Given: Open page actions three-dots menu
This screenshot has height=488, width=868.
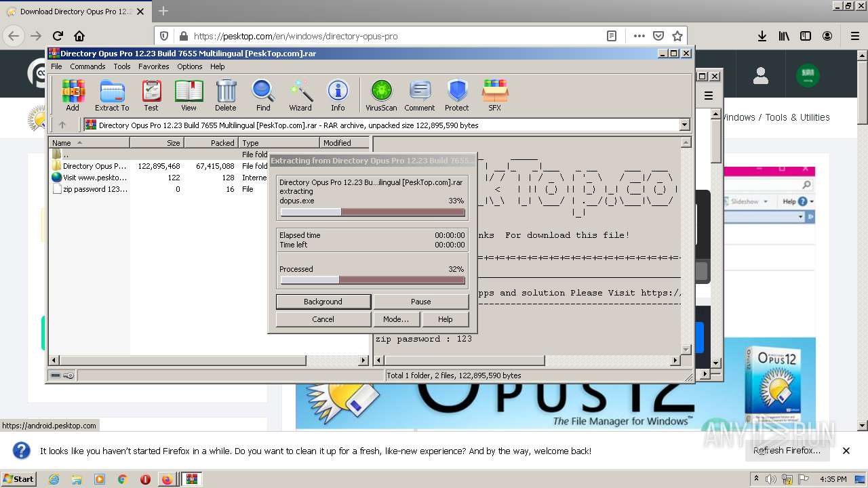Looking at the screenshot, I should (x=639, y=36).
